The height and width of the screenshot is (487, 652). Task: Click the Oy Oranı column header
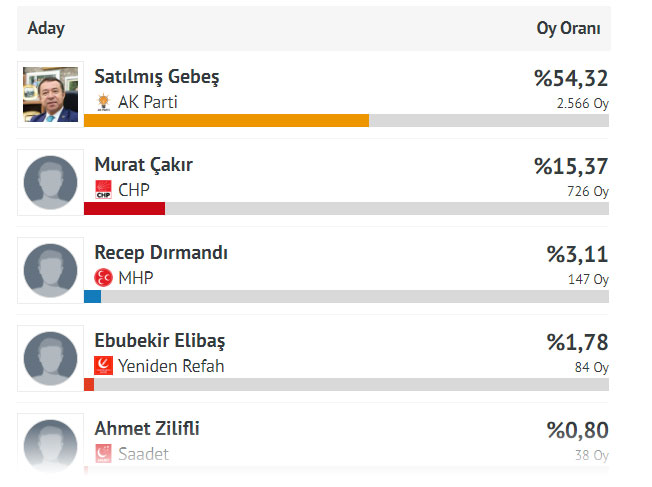(x=568, y=29)
